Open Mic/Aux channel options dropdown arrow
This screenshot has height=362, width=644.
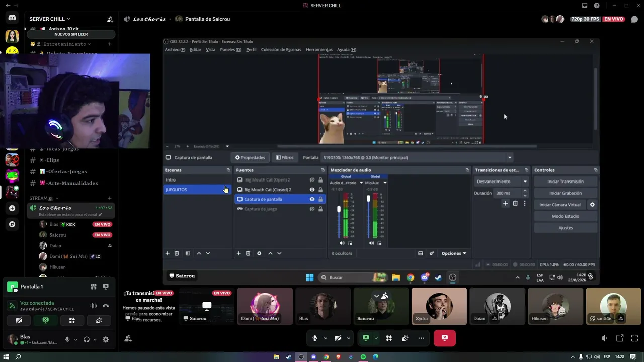pyautogui.click(x=385, y=183)
